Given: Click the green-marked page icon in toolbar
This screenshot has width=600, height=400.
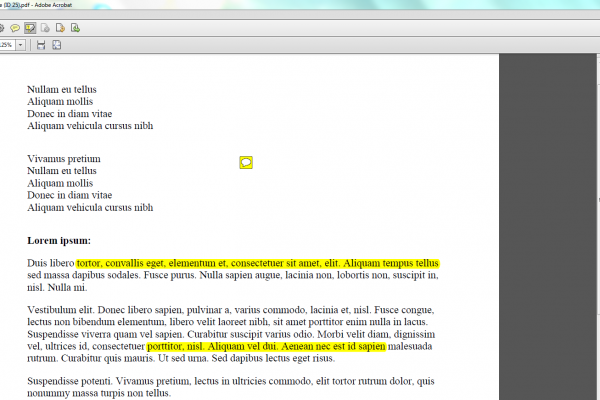Looking at the screenshot, I should [76, 27].
